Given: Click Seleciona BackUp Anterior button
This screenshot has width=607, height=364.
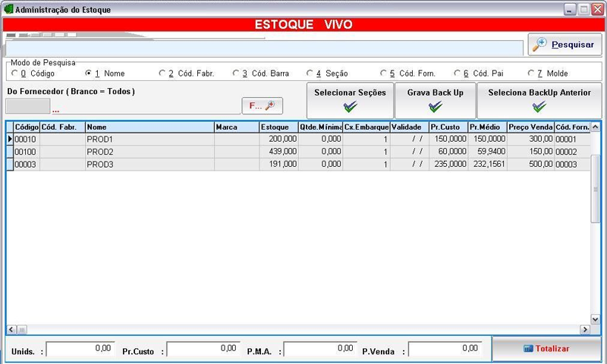Looking at the screenshot, I should coord(539,99).
